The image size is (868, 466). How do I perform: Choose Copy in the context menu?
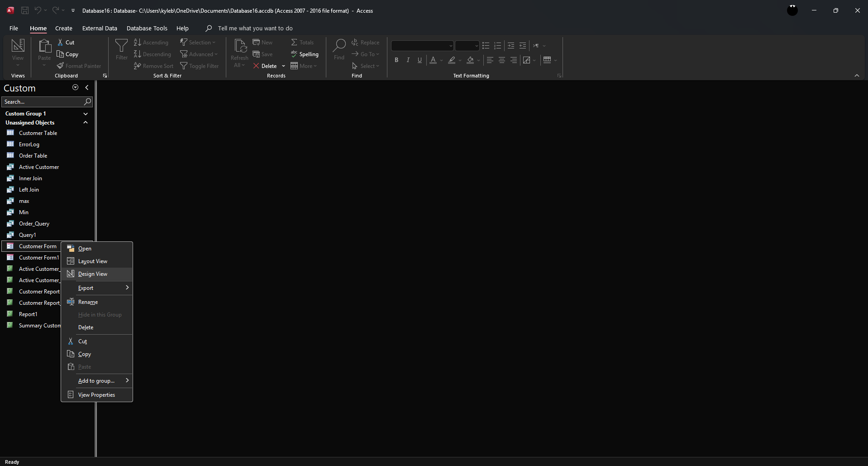point(97,354)
